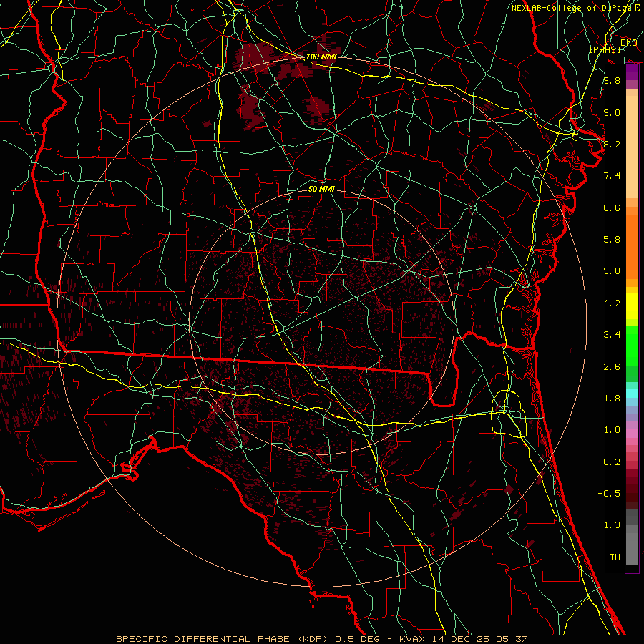Screen dimensions: 644x644
Task: Click the KVAX timestamp in the bottom caption
Action: click(465, 638)
